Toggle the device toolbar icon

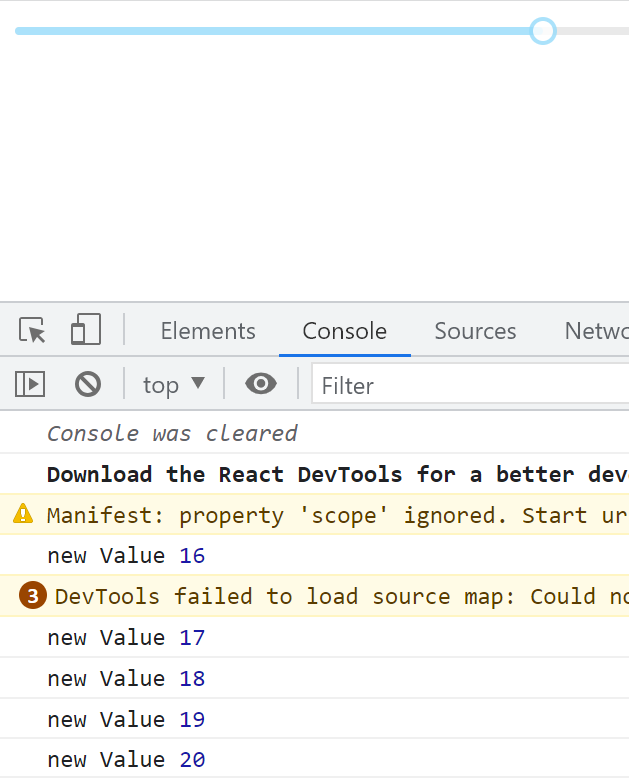86,329
